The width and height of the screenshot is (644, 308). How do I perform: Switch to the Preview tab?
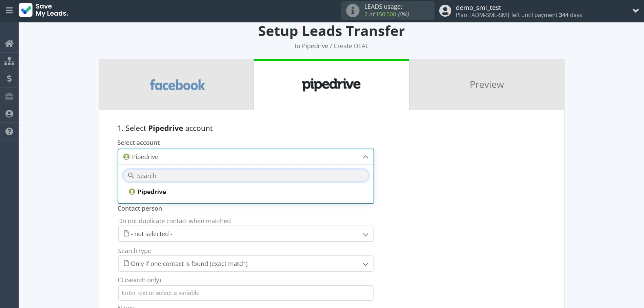coord(486,85)
